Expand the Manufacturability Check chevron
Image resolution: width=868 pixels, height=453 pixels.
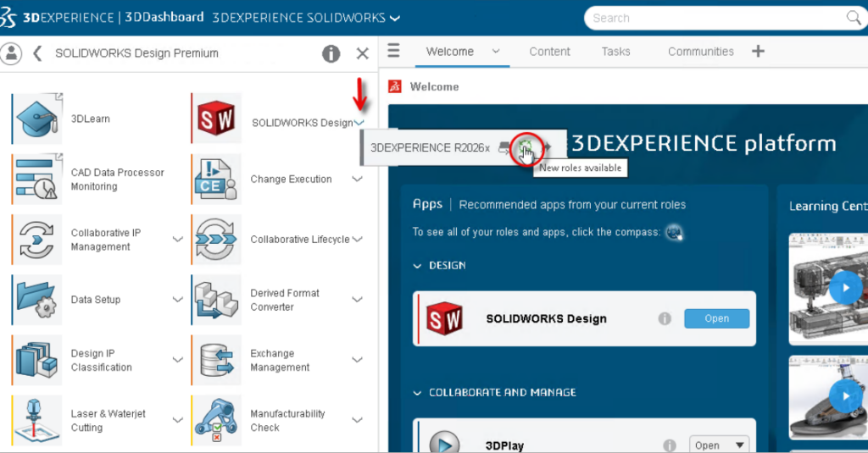coord(358,420)
